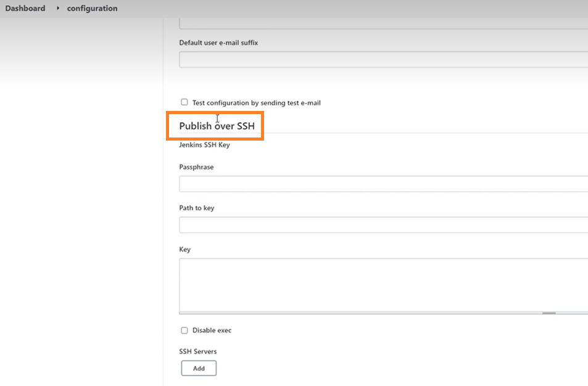Click the Passphrase input field
The width and height of the screenshot is (588, 386).
coord(384,184)
